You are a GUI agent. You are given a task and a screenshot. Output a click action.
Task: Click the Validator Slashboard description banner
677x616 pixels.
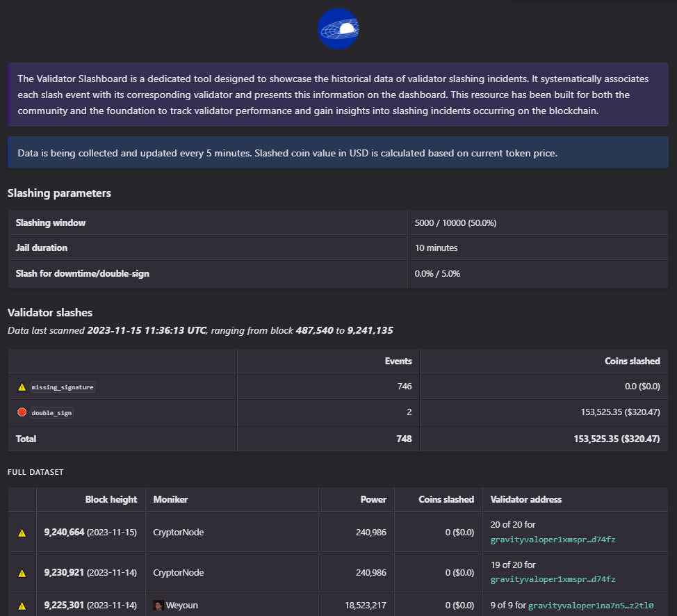338,95
